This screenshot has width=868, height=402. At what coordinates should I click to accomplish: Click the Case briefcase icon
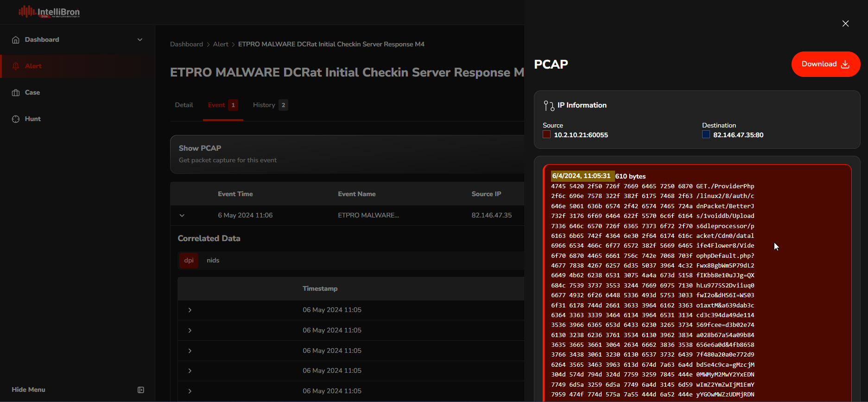16,93
